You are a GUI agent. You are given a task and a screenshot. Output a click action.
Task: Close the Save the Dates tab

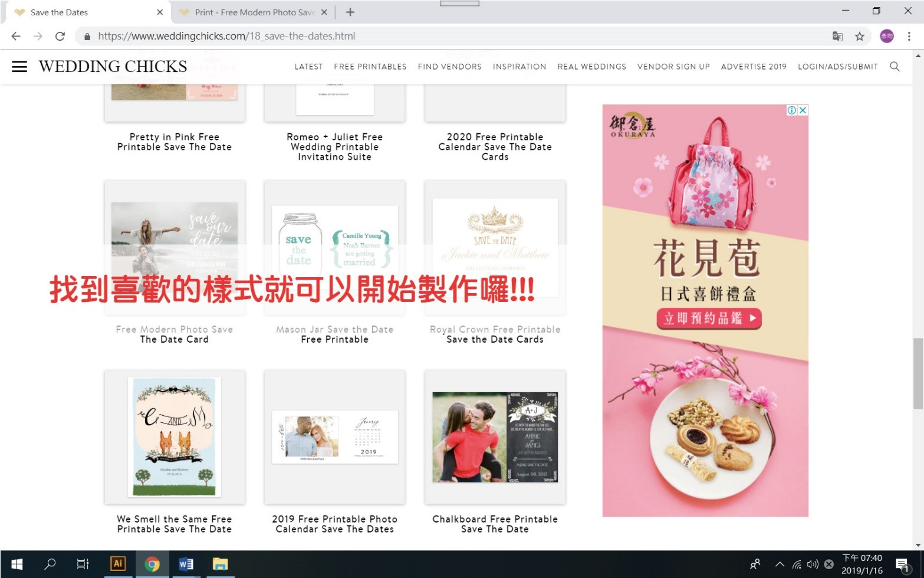(160, 12)
